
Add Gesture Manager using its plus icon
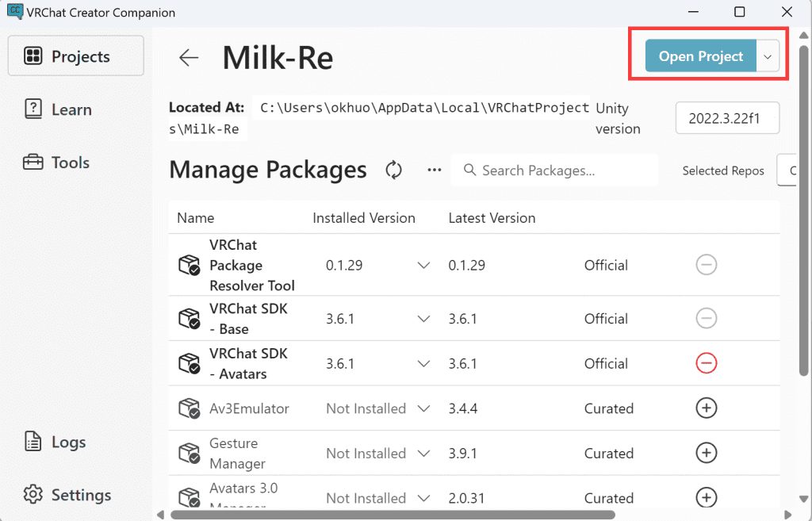706,453
